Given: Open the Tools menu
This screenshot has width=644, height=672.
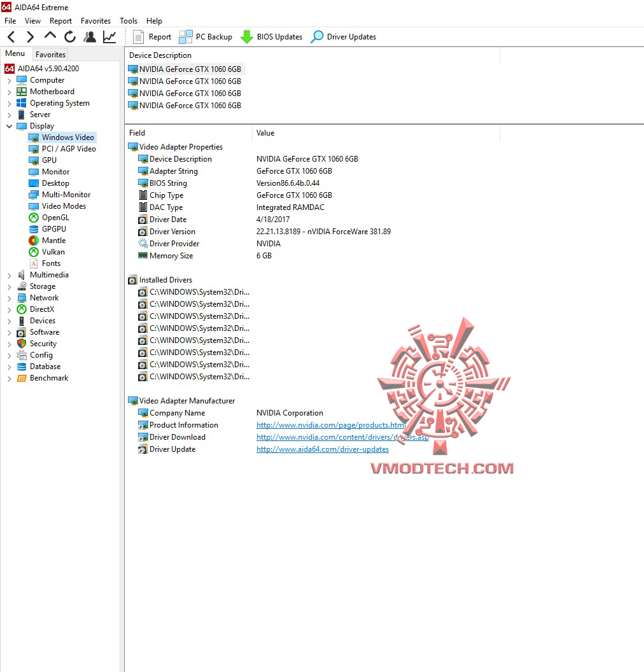Looking at the screenshot, I should click(129, 21).
